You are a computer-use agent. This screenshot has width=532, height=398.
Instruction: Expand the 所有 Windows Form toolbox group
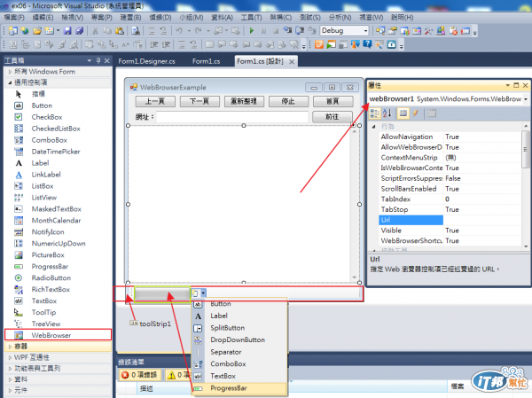(10, 72)
